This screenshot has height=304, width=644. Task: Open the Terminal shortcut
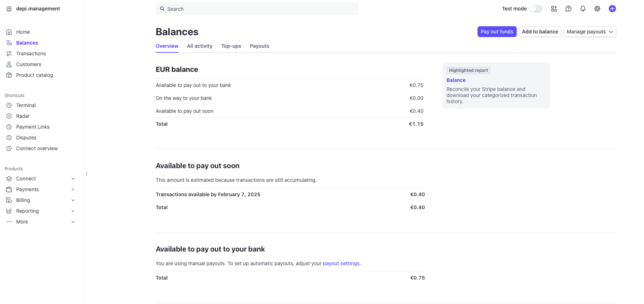tap(26, 105)
